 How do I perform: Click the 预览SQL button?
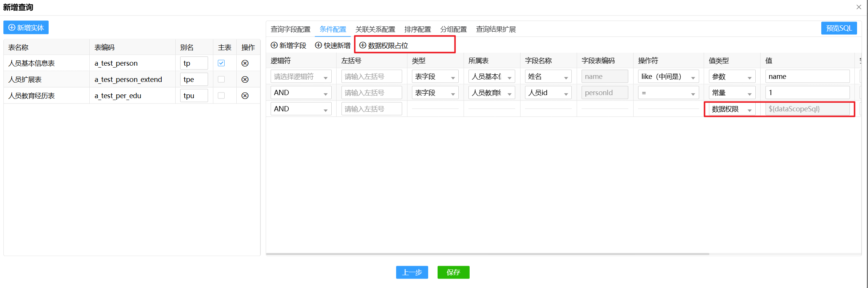[x=839, y=28]
